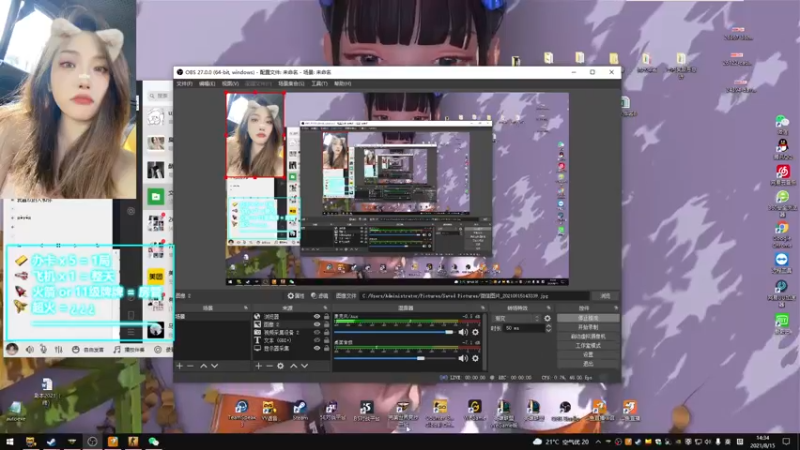Viewport: 800px width, 450px height.
Task: Enable Studio Mode button
Action: (588, 345)
